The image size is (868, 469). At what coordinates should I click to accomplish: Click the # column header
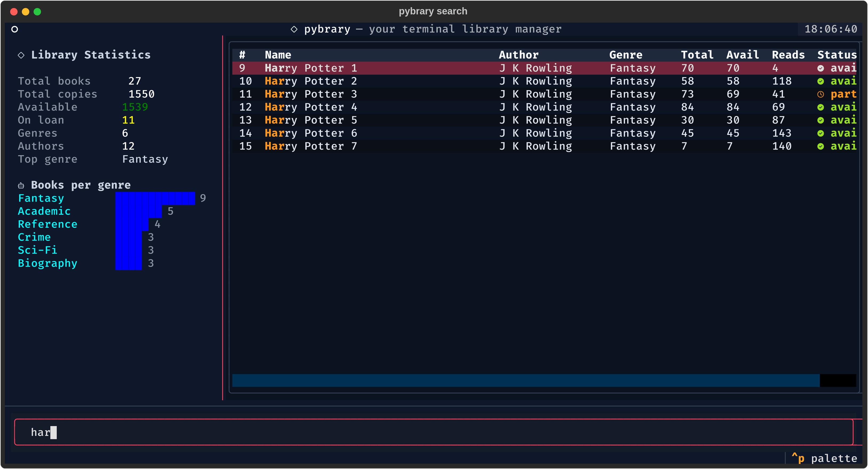click(242, 55)
